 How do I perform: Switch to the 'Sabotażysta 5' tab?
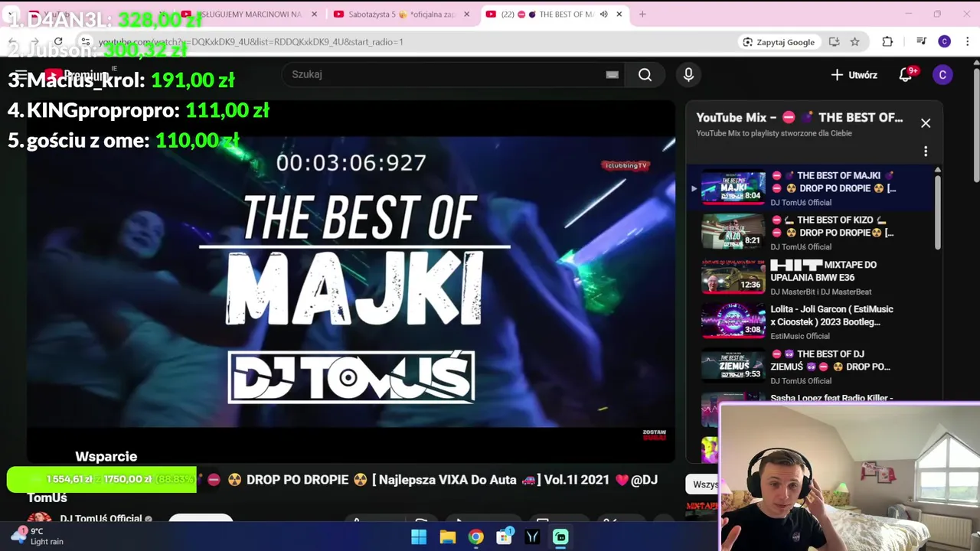coord(401,14)
